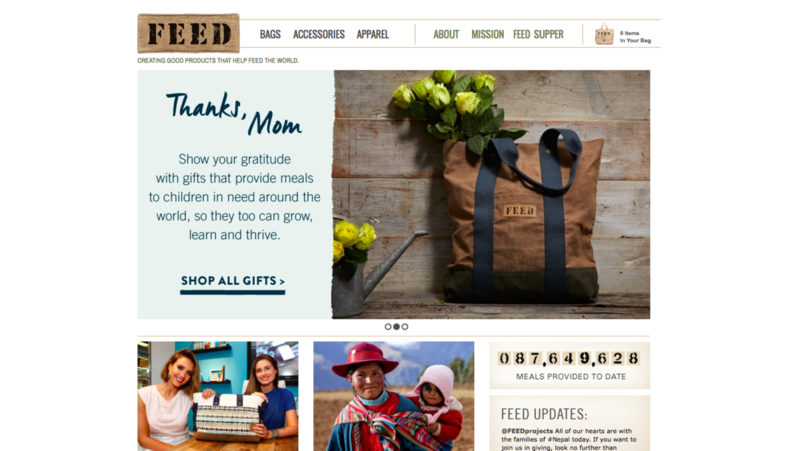Click the brown tote bag hero image

tap(491, 194)
